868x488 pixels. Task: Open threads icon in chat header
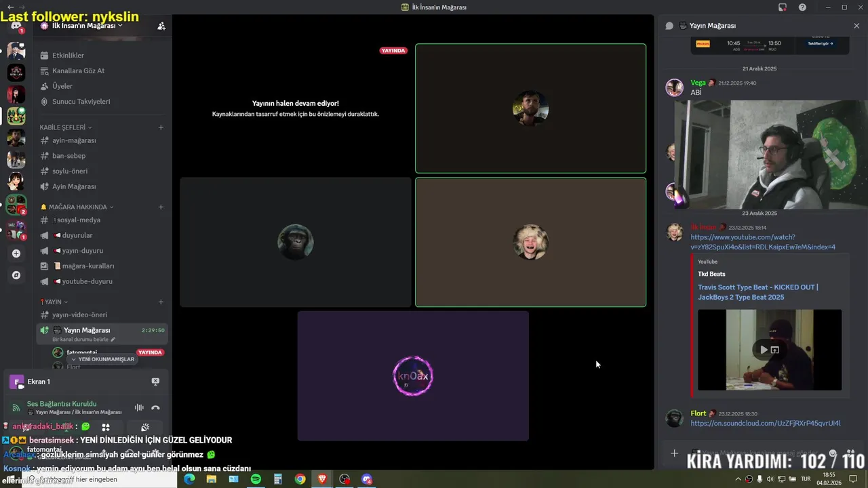point(669,26)
